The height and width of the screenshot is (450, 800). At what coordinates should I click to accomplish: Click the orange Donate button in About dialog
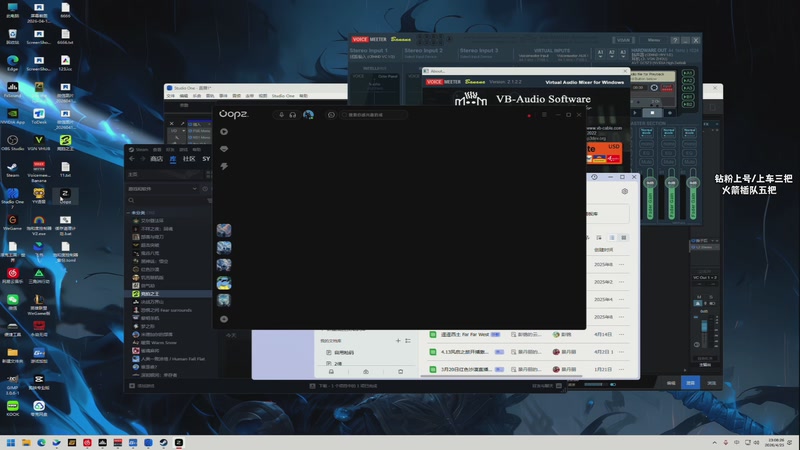604,153
